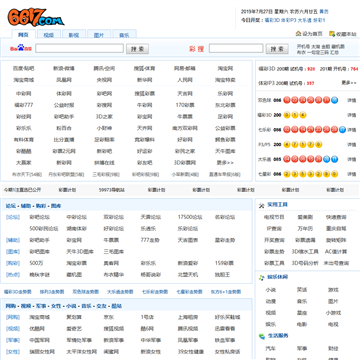This screenshot has width=360, height=360.
Task: Open the 3D号码分析 link
Action: tap(305, 263)
